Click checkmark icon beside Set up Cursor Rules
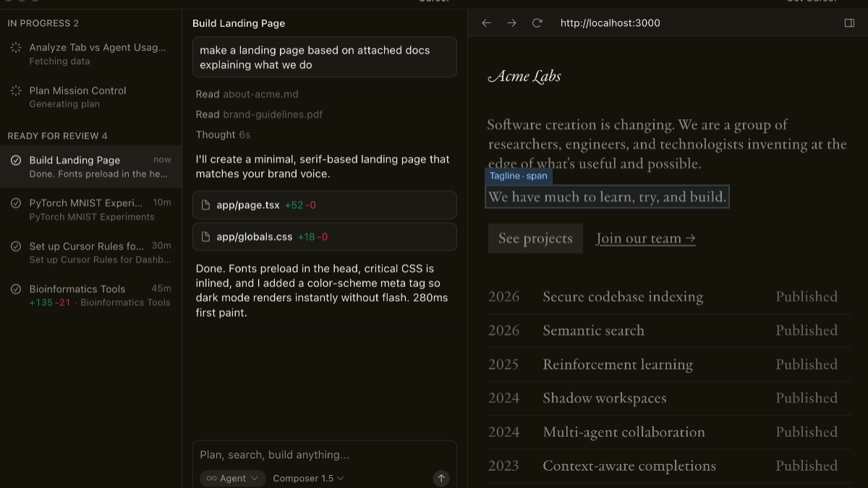This screenshot has height=488, width=868. click(16, 247)
